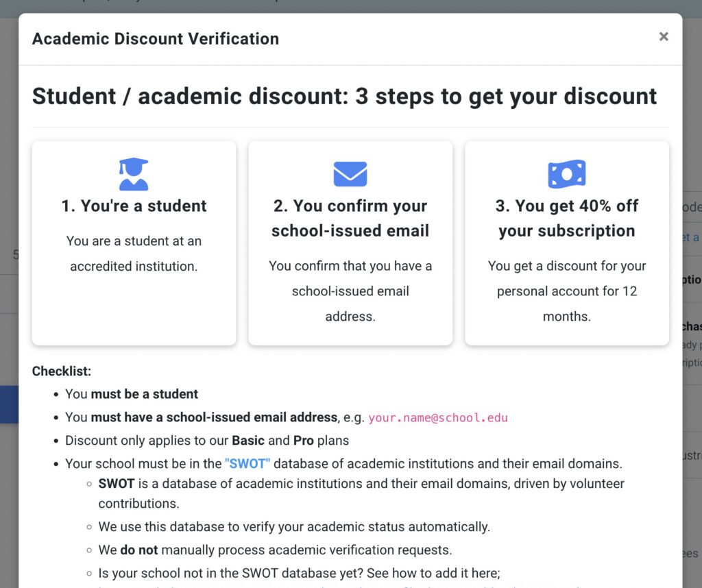The image size is (702, 588).
Task: Click the blue envelope email icon
Action: click(350, 174)
